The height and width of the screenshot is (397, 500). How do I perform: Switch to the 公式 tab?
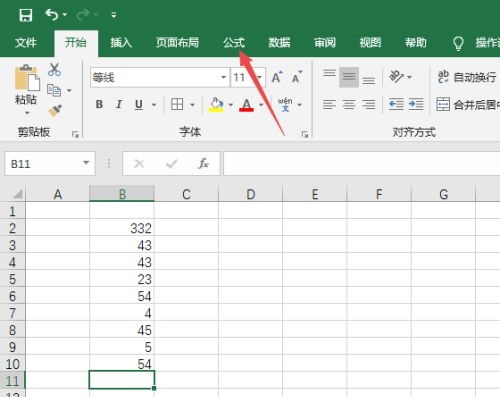click(x=234, y=43)
